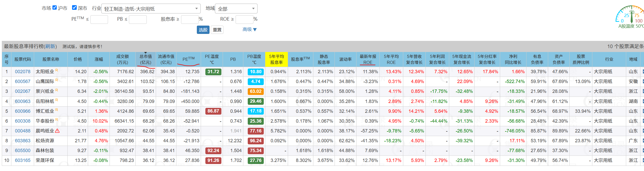
Task: Toggle the 沪市 market checkbox
Action: coord(55,8)
